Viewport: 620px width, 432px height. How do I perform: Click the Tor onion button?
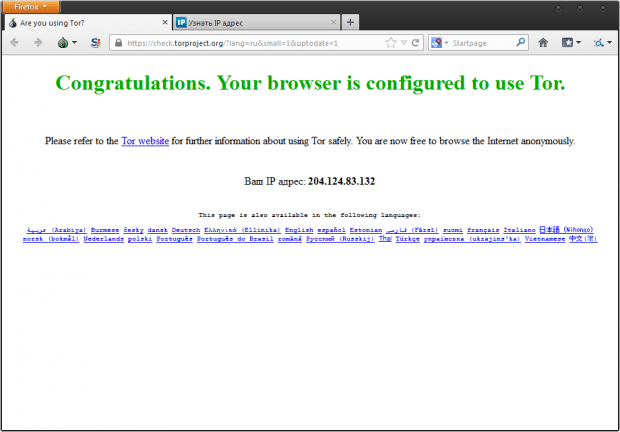click(x=62, y=43)
